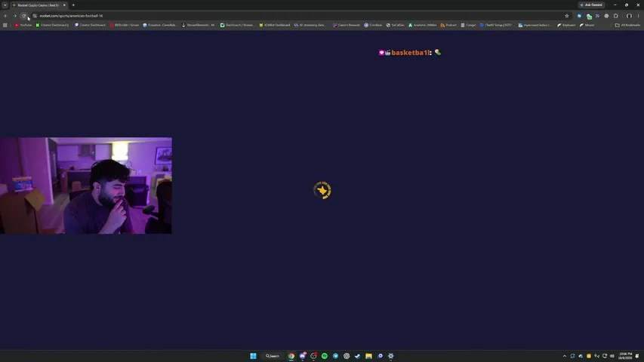Click the taskbar Search box
The image size is (644, 362).
tap(273, 356)
